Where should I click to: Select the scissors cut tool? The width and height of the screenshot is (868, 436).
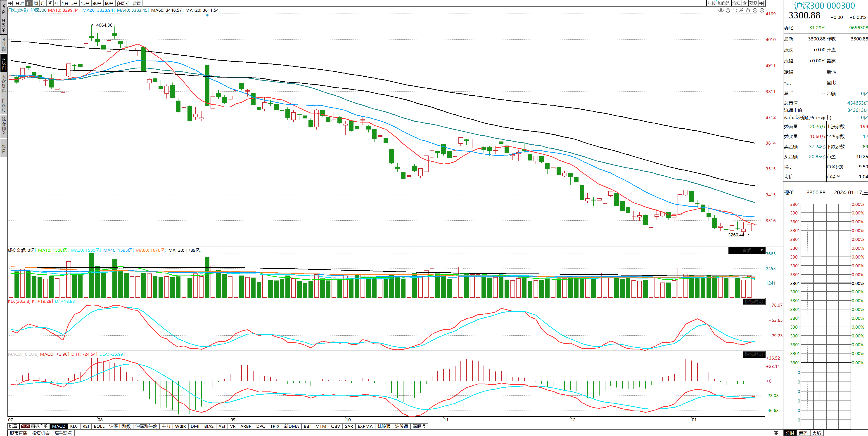[x=741, y=10]
